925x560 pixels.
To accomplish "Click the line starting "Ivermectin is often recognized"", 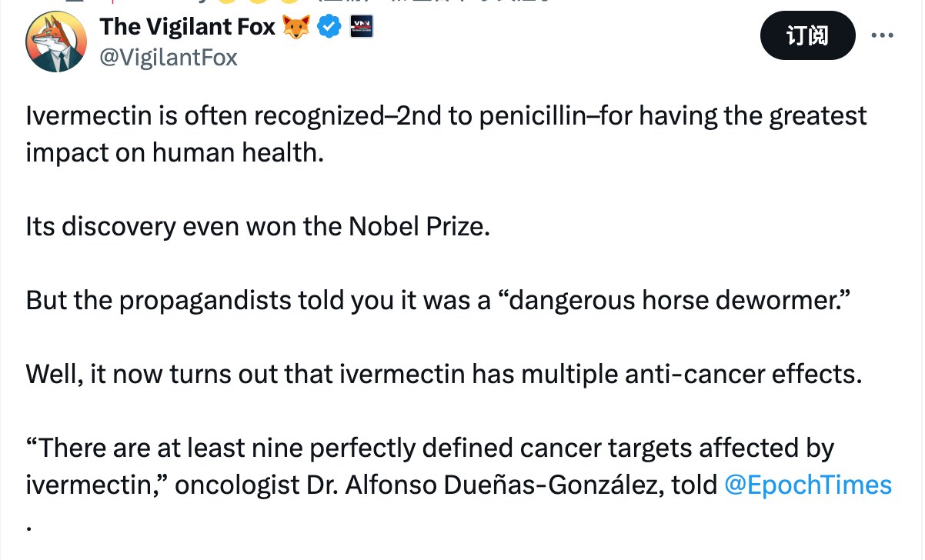I will point(446,116).
